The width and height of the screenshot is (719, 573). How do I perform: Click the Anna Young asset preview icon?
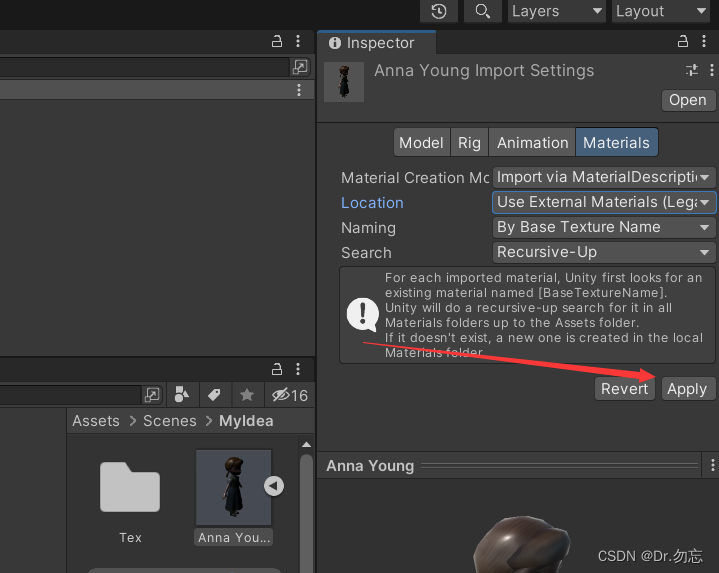[344, 82]
